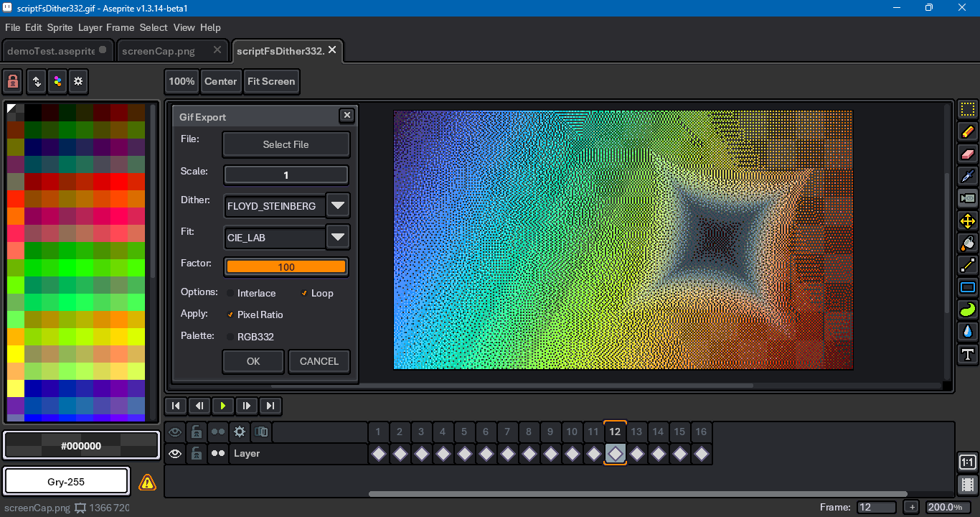Select the Rectangle tool
The height and width of the screenshot is (517, 980).
pos(967,287)
